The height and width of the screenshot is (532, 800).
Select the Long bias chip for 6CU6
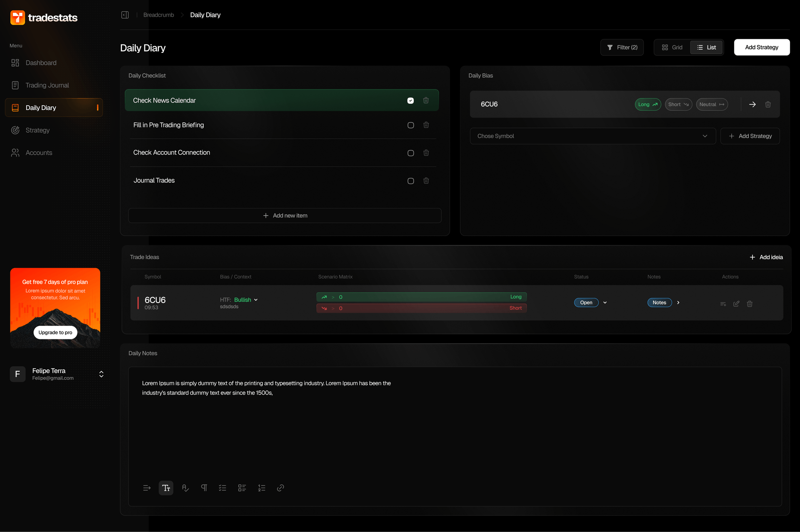click(x=647, y=104)
